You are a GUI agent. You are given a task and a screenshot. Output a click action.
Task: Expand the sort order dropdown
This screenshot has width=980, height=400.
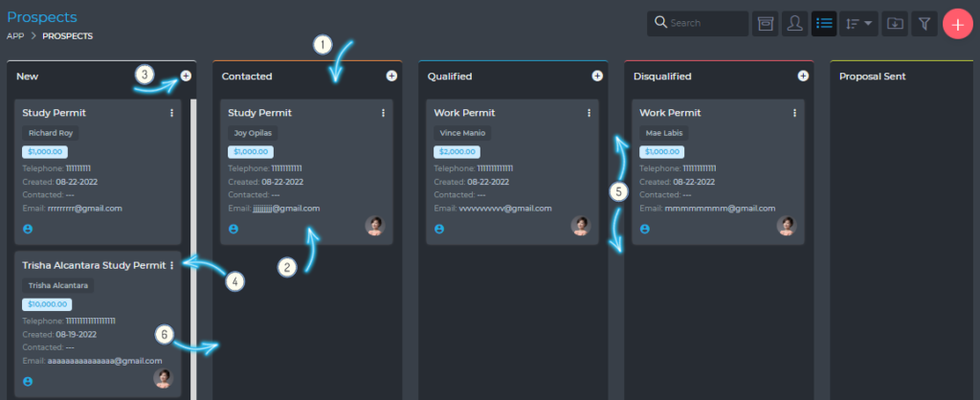857,23
